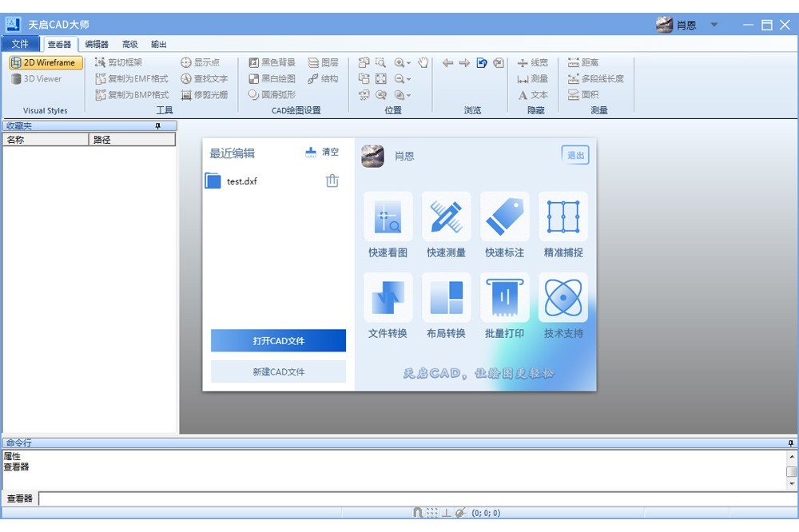The height and width of the screenshot is (532, 799).
Task: Click the zoom out magnifier icon
Action: point(399,79)
